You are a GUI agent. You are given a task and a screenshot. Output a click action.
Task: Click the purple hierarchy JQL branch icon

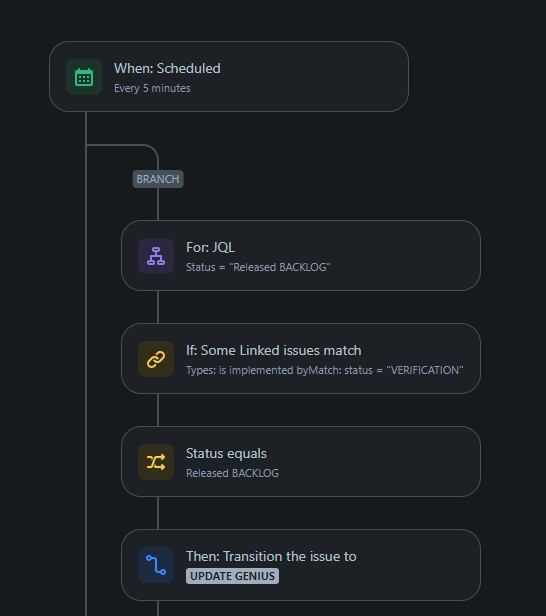pos(156,256)
